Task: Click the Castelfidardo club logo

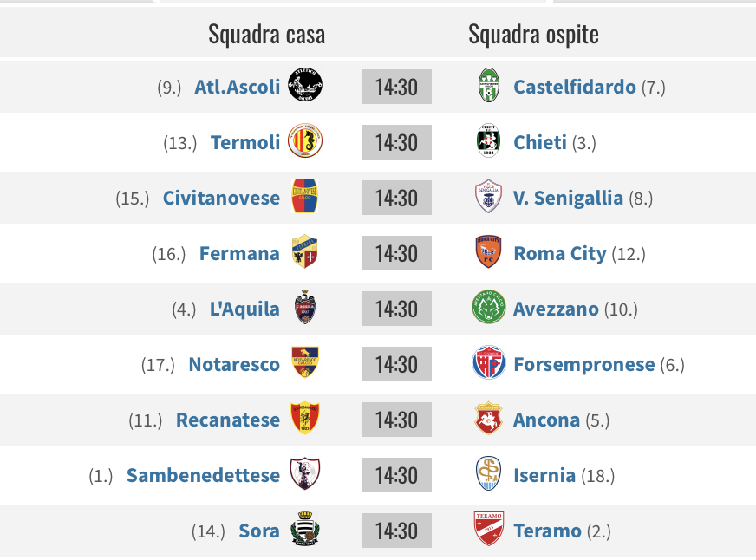Action: click(488, 85)
